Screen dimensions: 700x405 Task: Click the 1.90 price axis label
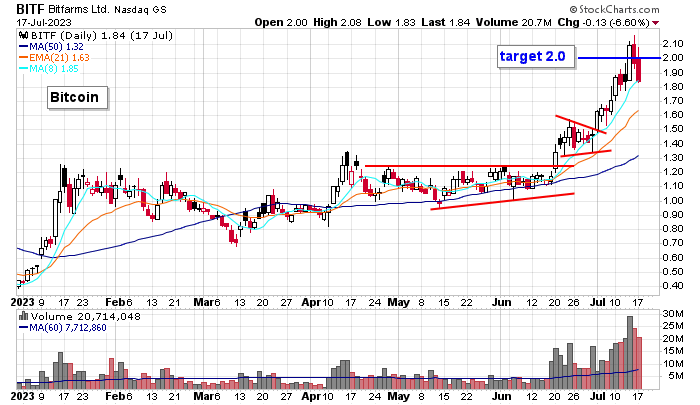tap(673, 72)
